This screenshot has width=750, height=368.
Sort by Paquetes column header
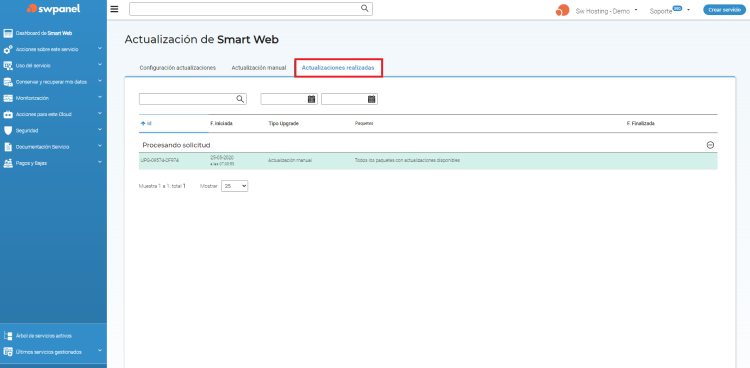pos(364,123)
